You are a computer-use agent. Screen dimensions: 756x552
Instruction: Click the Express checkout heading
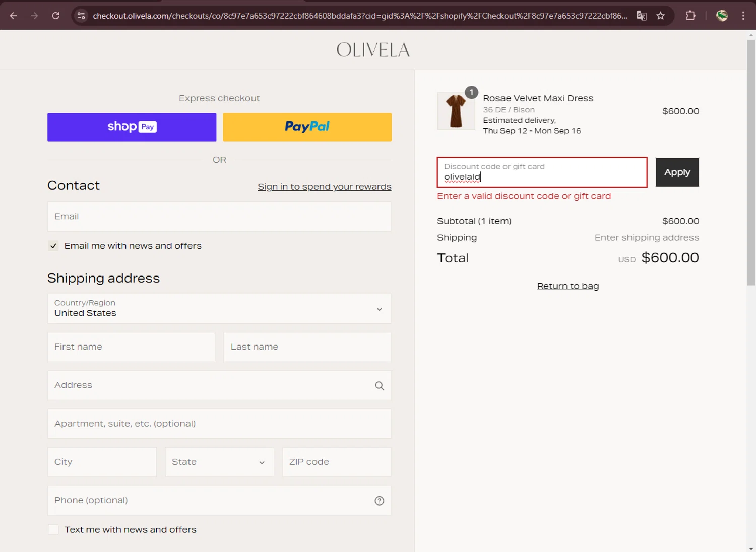tap(219, 98)
